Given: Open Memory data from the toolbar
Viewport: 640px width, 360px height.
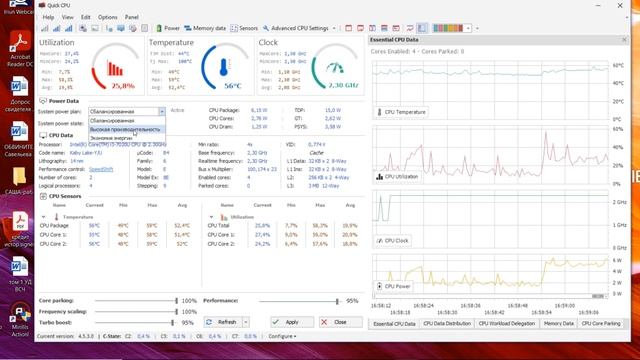Looking at the screenshot, I should click(x=205, y=28).
